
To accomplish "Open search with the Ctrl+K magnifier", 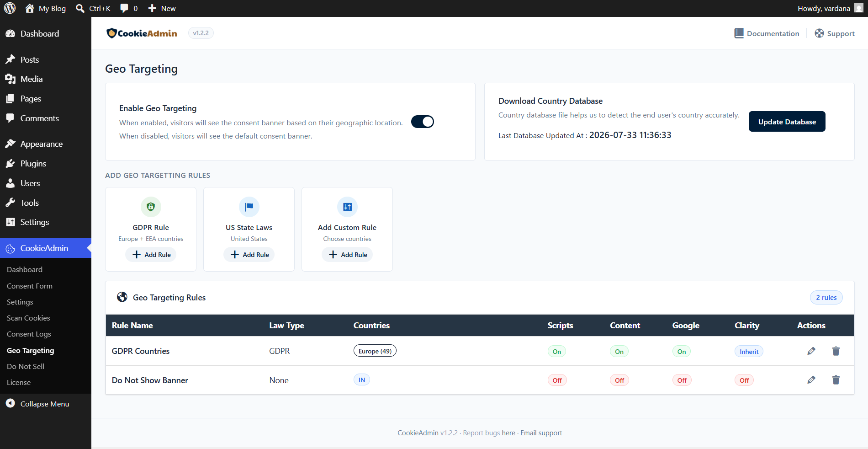I will point(80,8).
